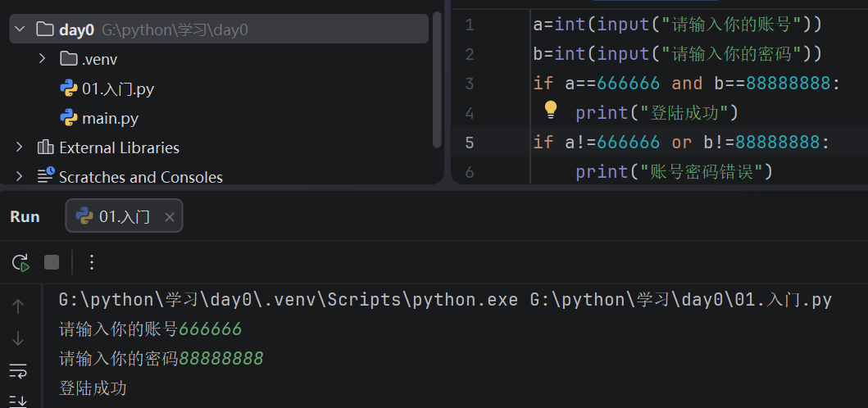
Task: Open the 01.入门.py file
Action: (118, 88)
